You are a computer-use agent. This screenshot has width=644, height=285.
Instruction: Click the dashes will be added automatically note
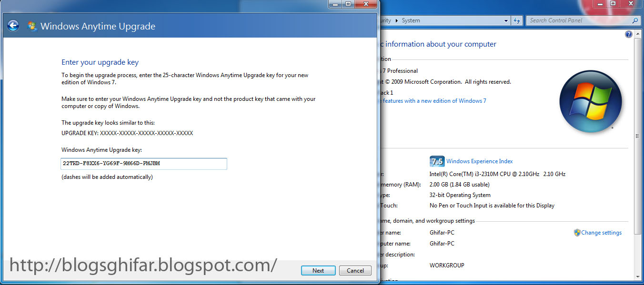pos(107,177)
